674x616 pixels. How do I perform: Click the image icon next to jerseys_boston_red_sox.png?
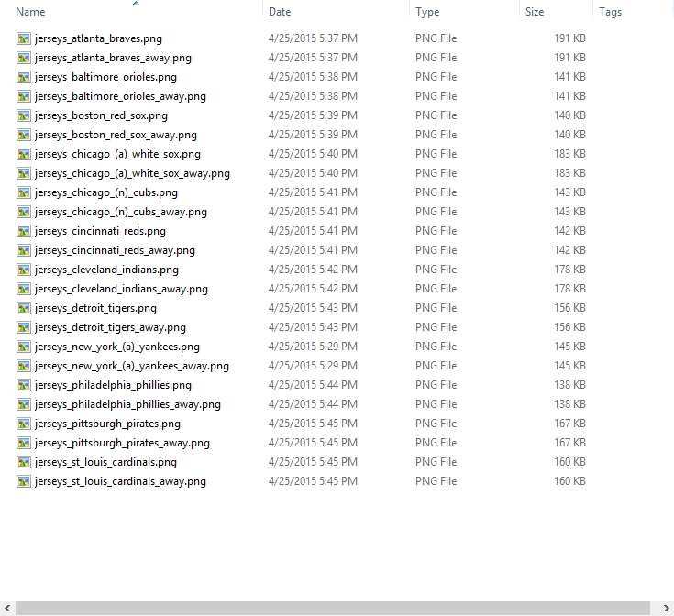[x=24, y=115]
